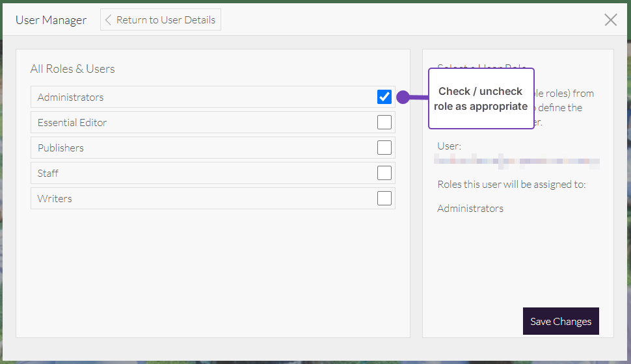
Task: Click the Publishers role name
Action: (60, 148)
